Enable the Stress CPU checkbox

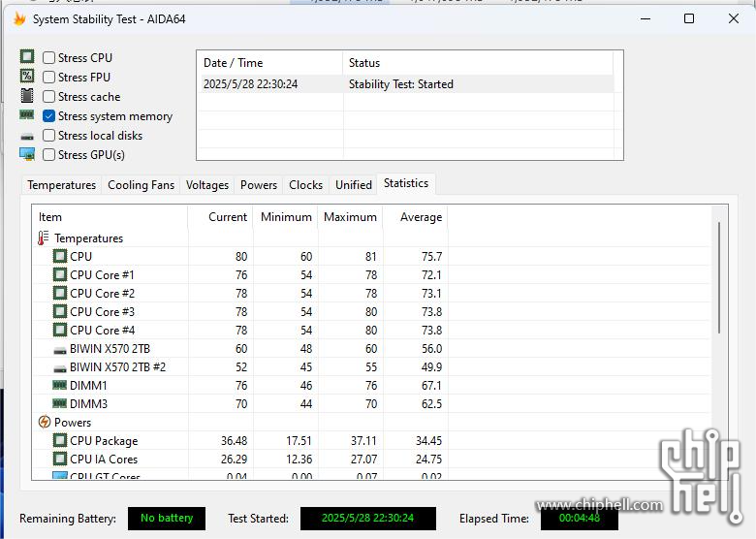click(x=48, y=58)
